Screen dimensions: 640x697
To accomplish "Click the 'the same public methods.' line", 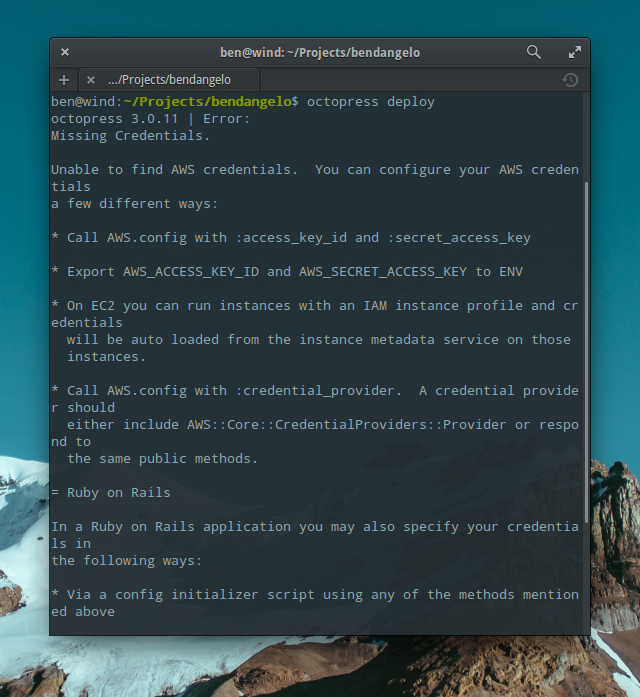I will click(x=163, y=459).
